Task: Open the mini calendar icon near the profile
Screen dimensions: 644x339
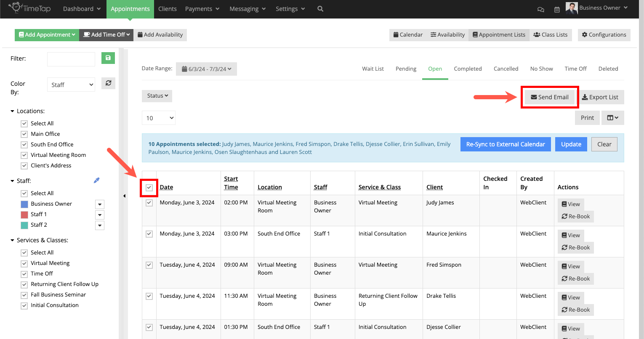Action: tap(557, 9)
